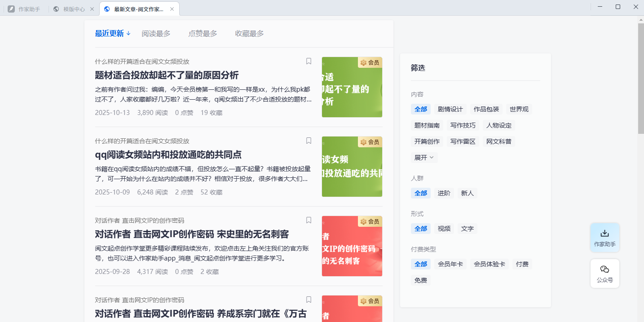Screen dimensions: 644x322
Task: Bookmark the 宋史里的无名刺客 article
Action: (309, 220)
